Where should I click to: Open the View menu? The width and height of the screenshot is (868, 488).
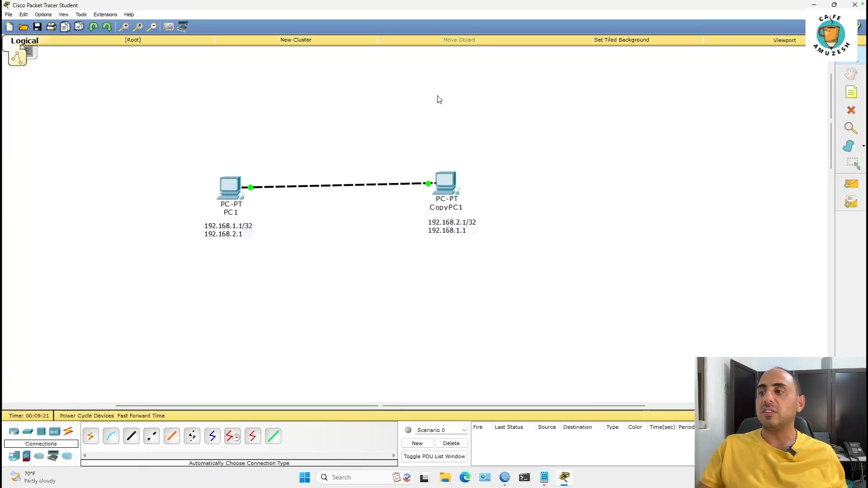pos(63,14)
